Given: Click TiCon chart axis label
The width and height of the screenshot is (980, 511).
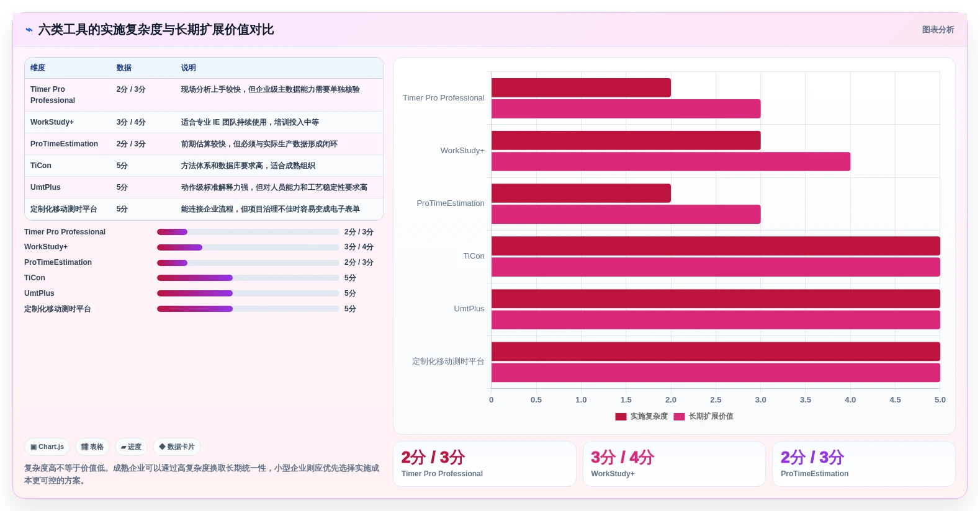Looking at the screenshot, I should coord(474,256).
